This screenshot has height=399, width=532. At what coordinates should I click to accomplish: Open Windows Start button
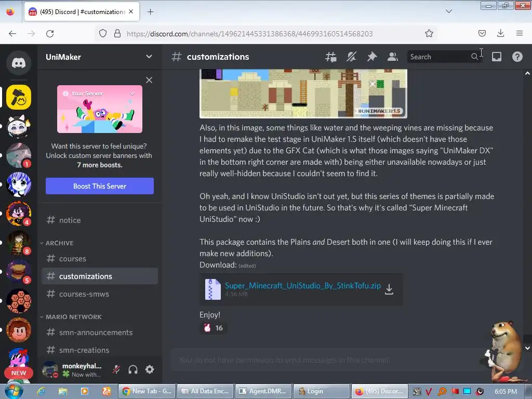point(13,391)
